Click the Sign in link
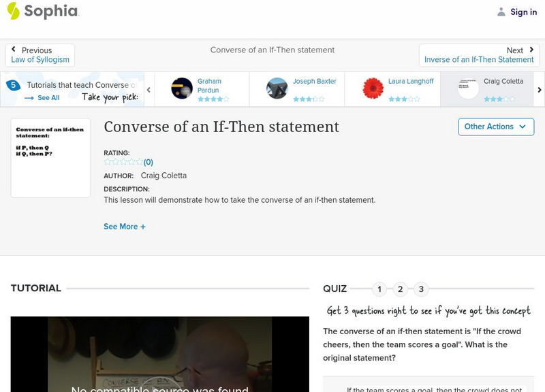This screenshot has height=392, width=545. point(523,12)
